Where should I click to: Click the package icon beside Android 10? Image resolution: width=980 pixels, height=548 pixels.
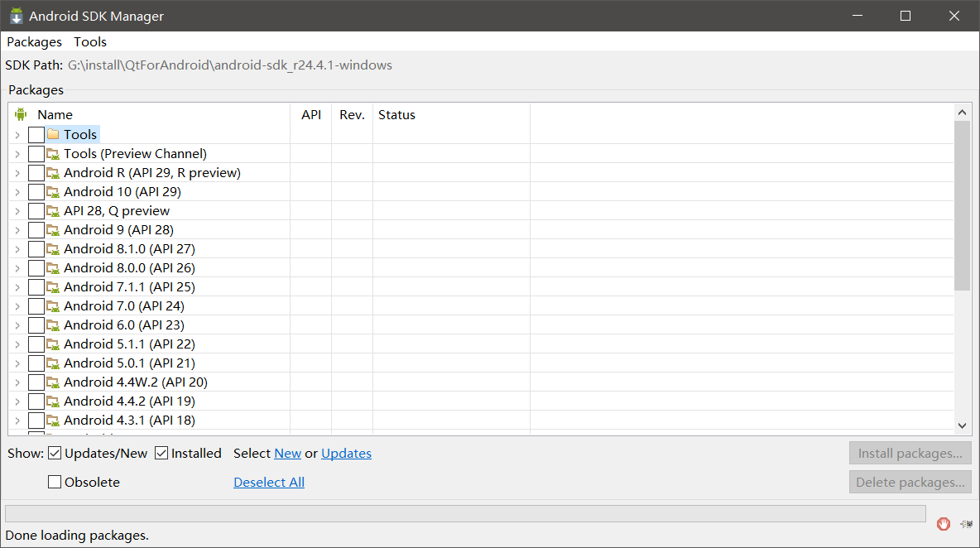[x=52, y=191]
